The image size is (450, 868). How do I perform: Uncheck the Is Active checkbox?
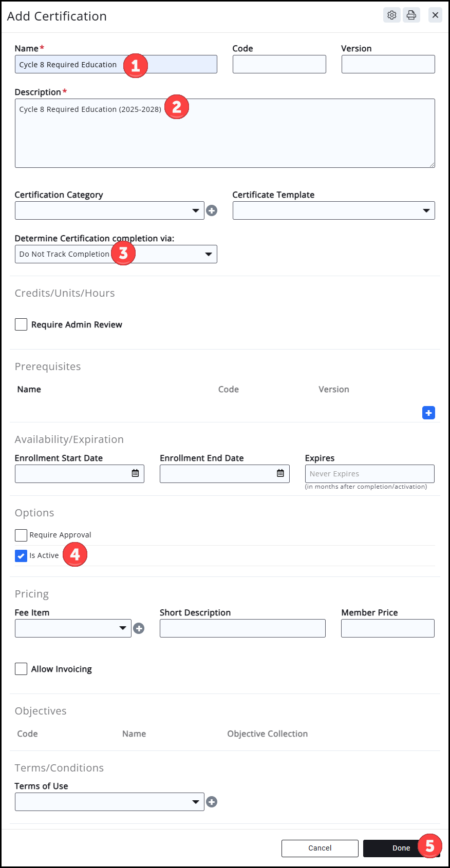click(21, 556)
